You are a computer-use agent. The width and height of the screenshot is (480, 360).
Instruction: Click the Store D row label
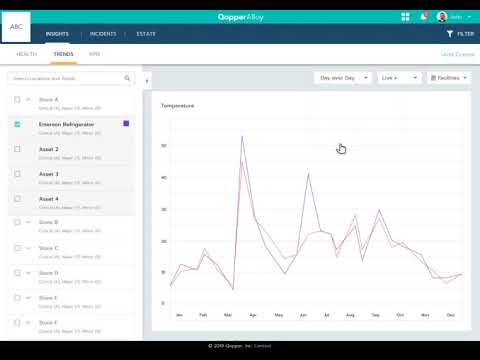tap(49, 273)
